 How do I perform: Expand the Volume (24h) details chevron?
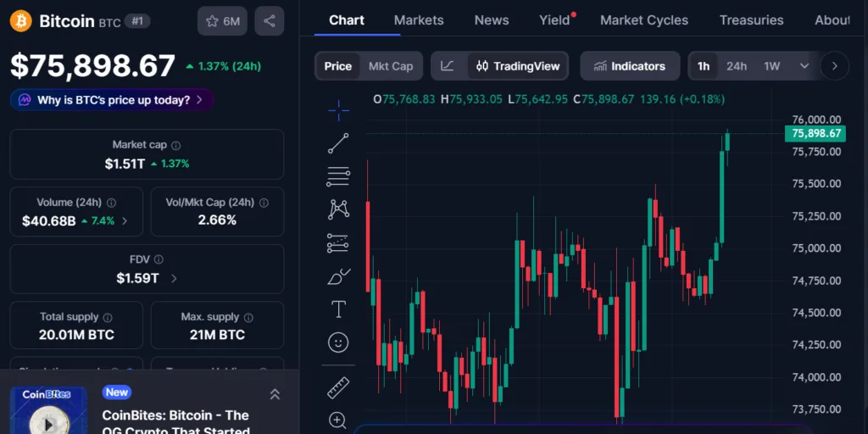pyautogui.click(x=125, y=221)
